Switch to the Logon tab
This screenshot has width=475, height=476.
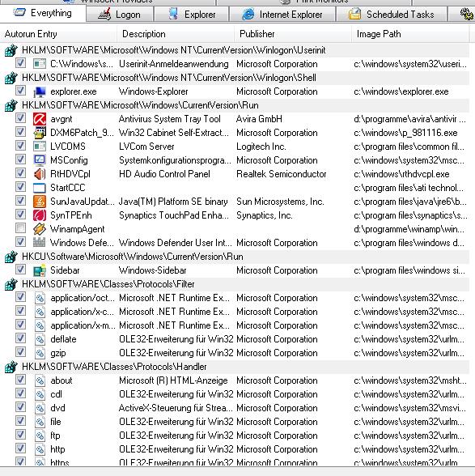click(120, 15)
